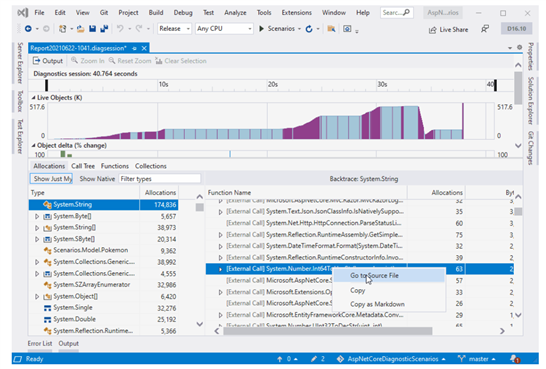
Task: Open the feedback icon next to Live Share
Action: click(484, 29)
